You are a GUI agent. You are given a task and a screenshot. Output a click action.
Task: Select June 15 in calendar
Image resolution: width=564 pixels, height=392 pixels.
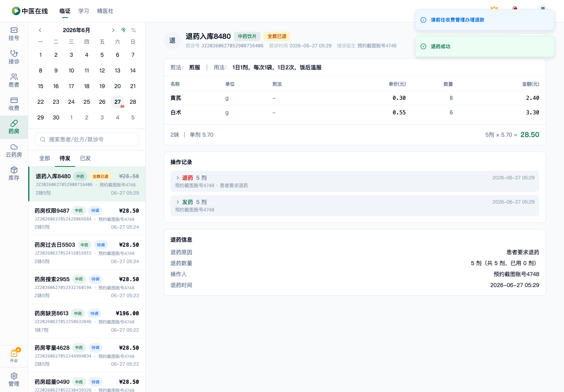[41, 86]
